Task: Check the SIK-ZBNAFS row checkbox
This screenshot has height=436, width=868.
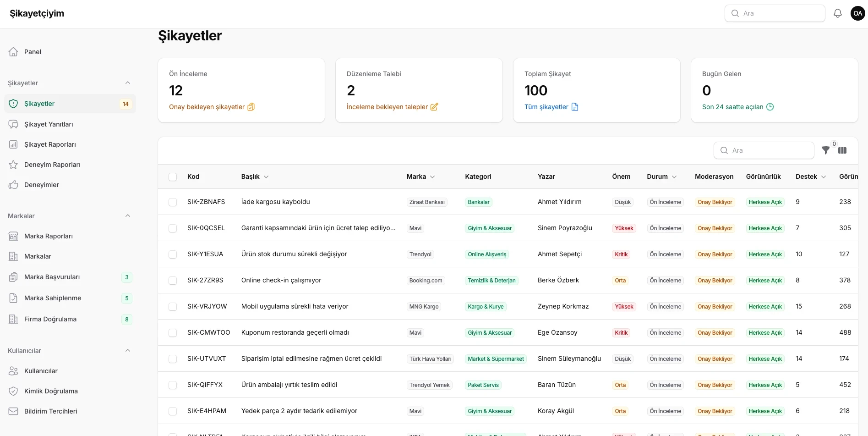Action: (173, 202)
